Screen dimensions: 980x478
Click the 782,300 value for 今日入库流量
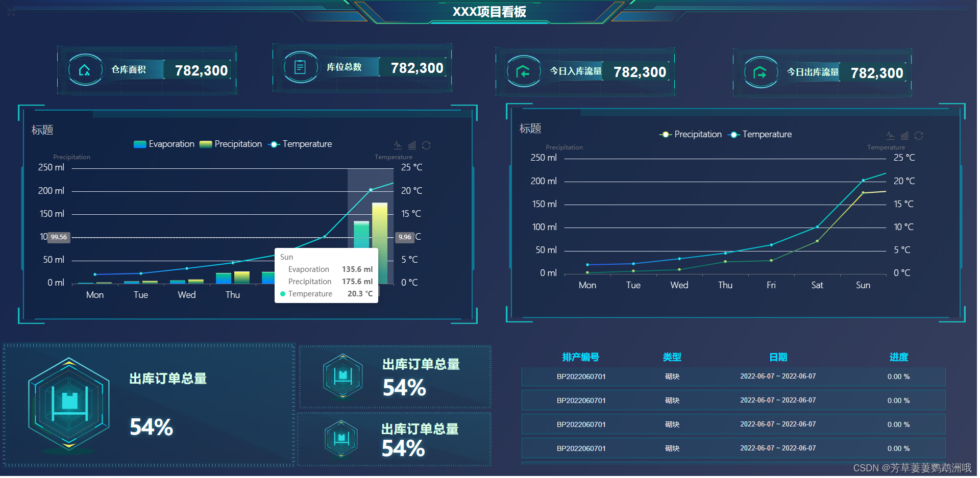pyautogui.click(x=640, y=72)
